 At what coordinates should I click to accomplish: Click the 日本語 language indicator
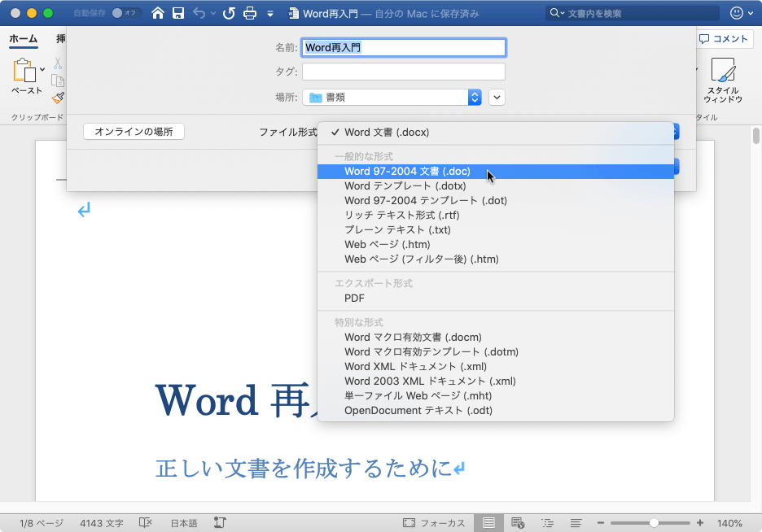pyautogui.click(x=184, y=523)
